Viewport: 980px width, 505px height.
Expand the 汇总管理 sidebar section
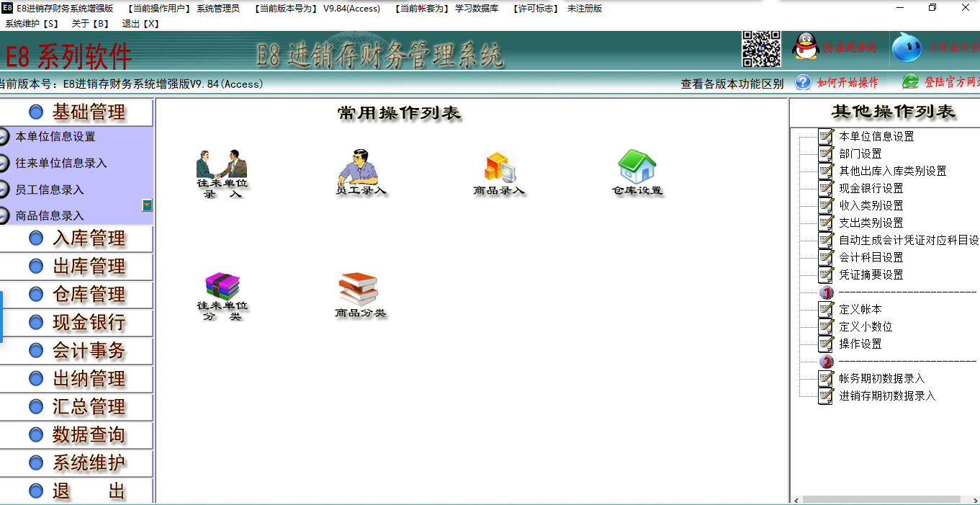[x=76, y=407]
